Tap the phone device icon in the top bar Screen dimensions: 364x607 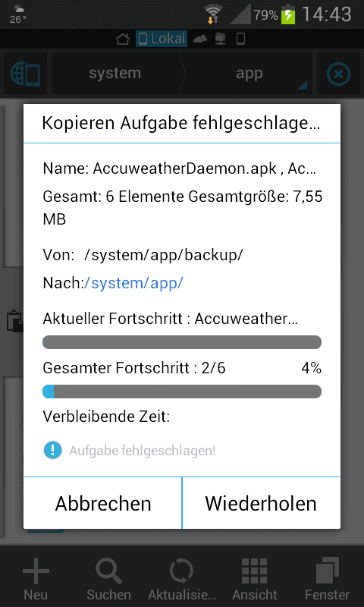coord(240,39)
